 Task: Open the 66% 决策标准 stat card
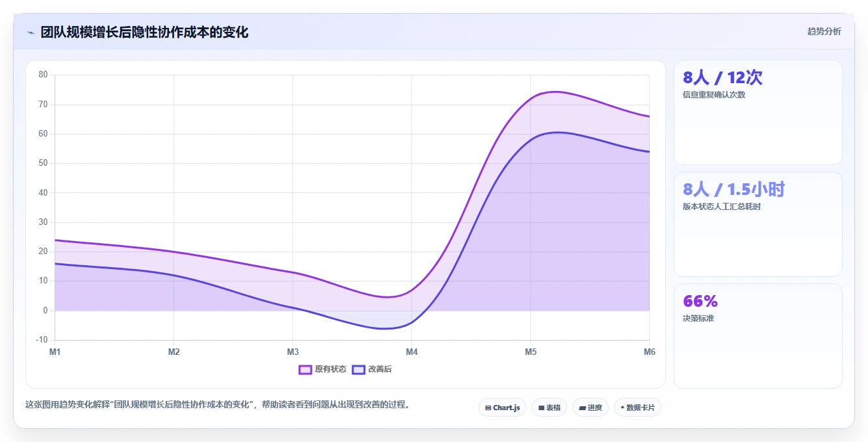point(758,336)
